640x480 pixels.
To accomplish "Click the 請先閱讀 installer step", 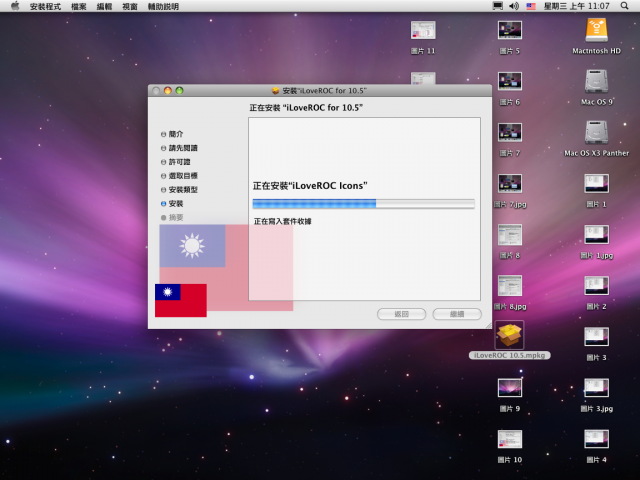I will [179, 148].
